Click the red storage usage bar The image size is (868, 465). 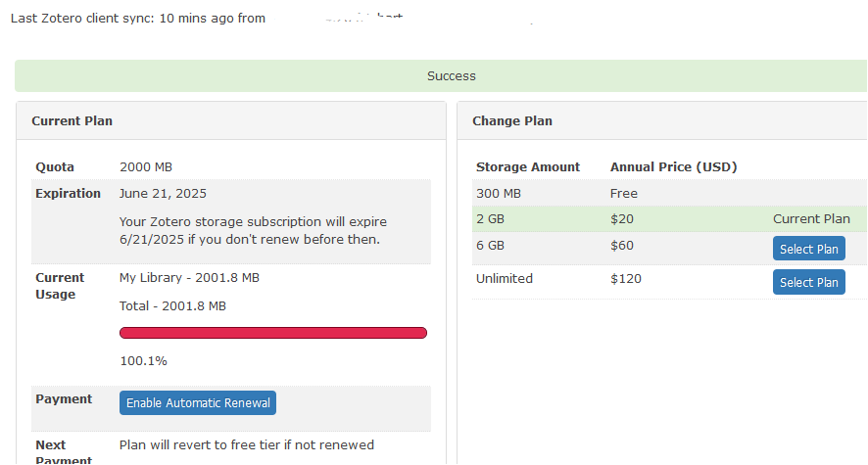[x=273, y=333]
